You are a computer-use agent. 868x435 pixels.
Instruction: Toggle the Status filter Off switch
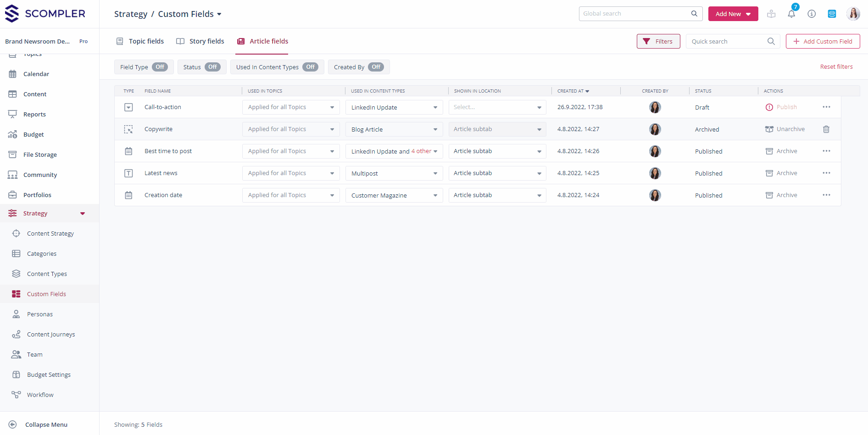click(212, 67)
